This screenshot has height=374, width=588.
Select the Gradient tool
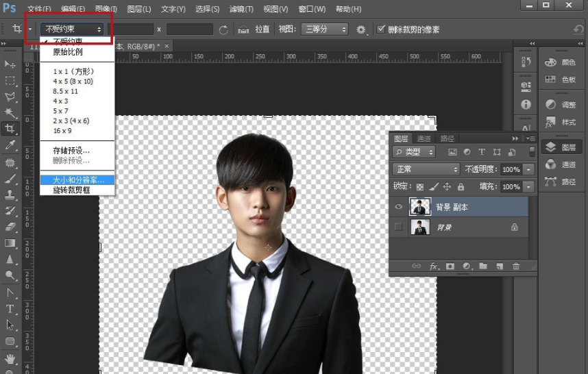click(10, 243)
